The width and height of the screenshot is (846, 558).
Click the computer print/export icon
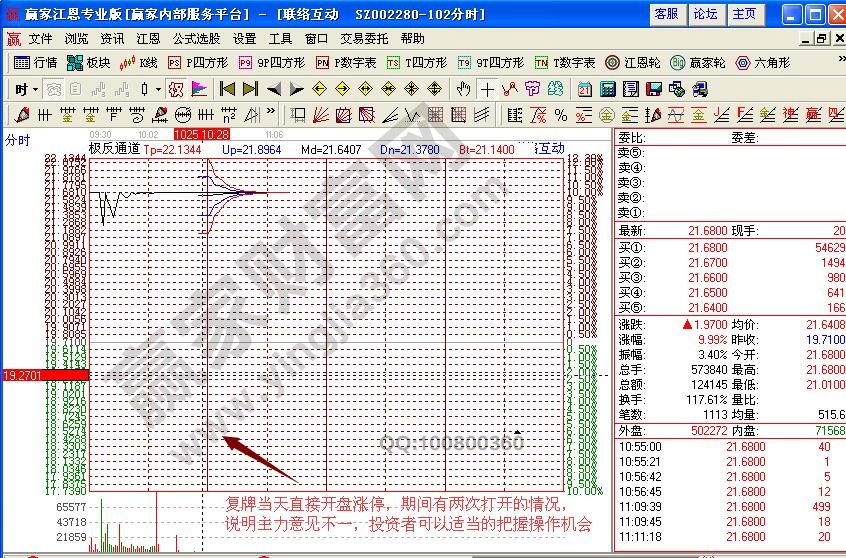coord(700,89)
